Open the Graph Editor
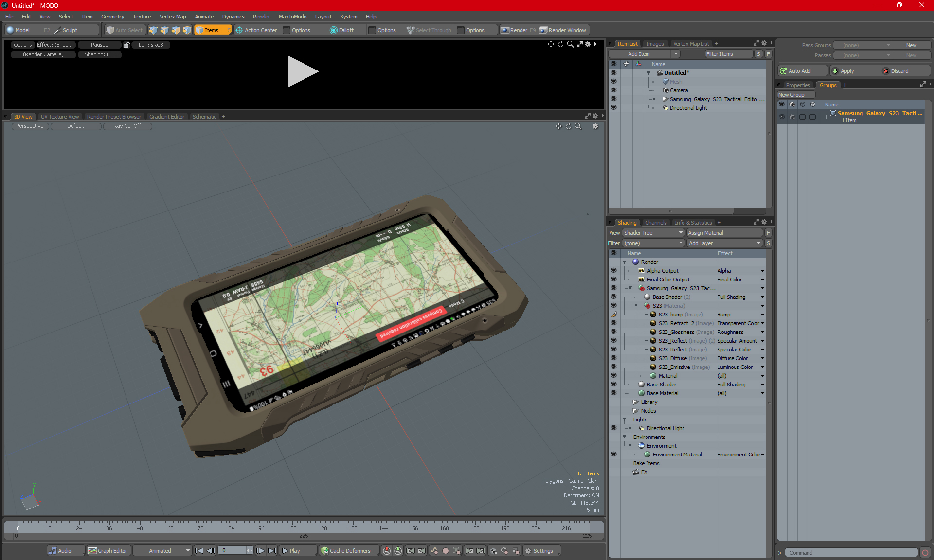 click(x=108, y=551)
